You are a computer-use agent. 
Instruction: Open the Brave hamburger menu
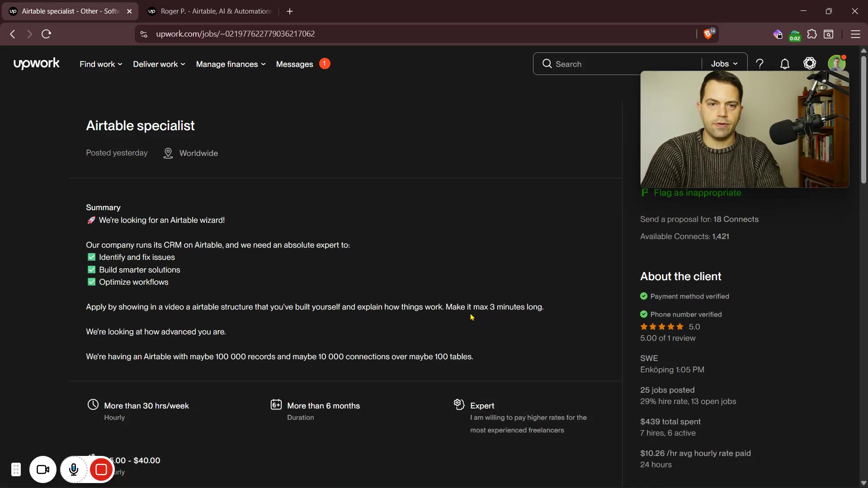click(855, 34)
